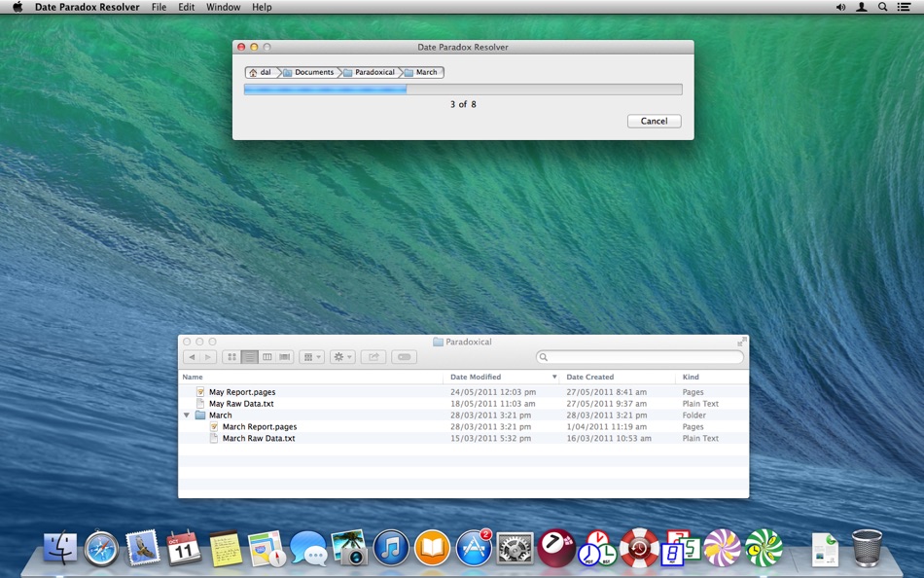Click the volume icon in menu bar
Screen dimensions: 924x578
[x=840, y=7]
